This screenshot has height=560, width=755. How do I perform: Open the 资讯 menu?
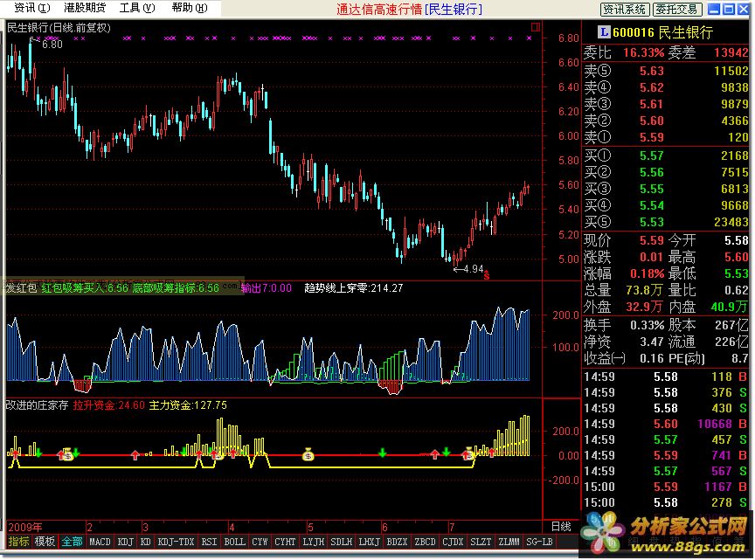(31, 8)
